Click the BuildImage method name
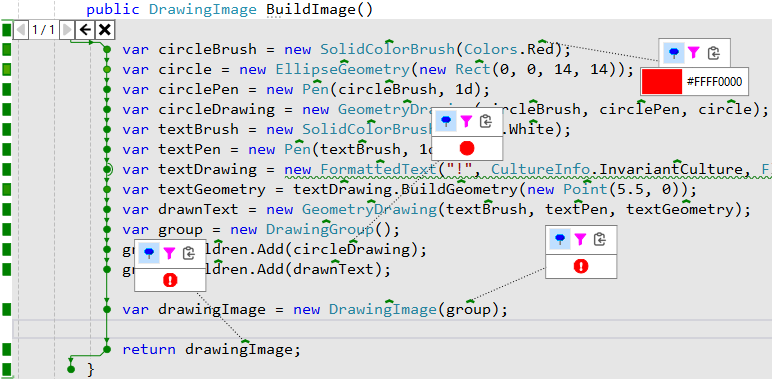 tap(311, 9)
